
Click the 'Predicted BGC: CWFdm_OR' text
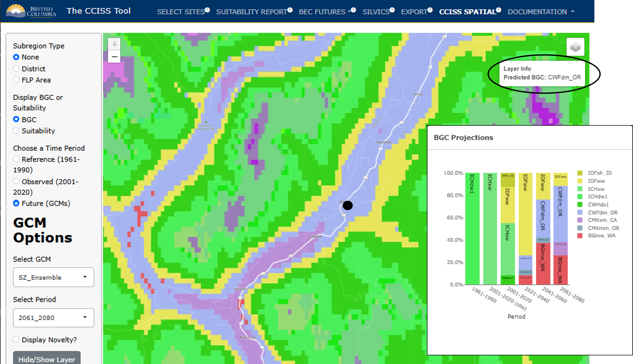[x=542, y=77]
